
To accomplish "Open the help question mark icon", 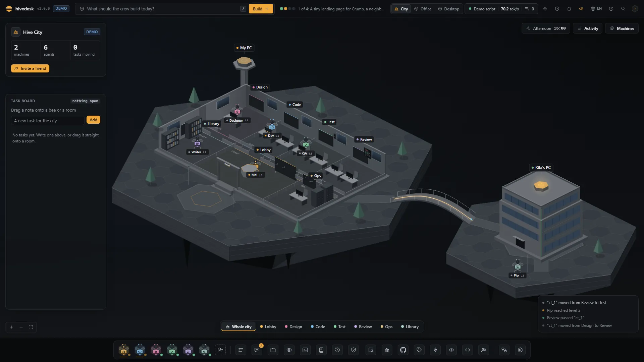I will [611, 9].
